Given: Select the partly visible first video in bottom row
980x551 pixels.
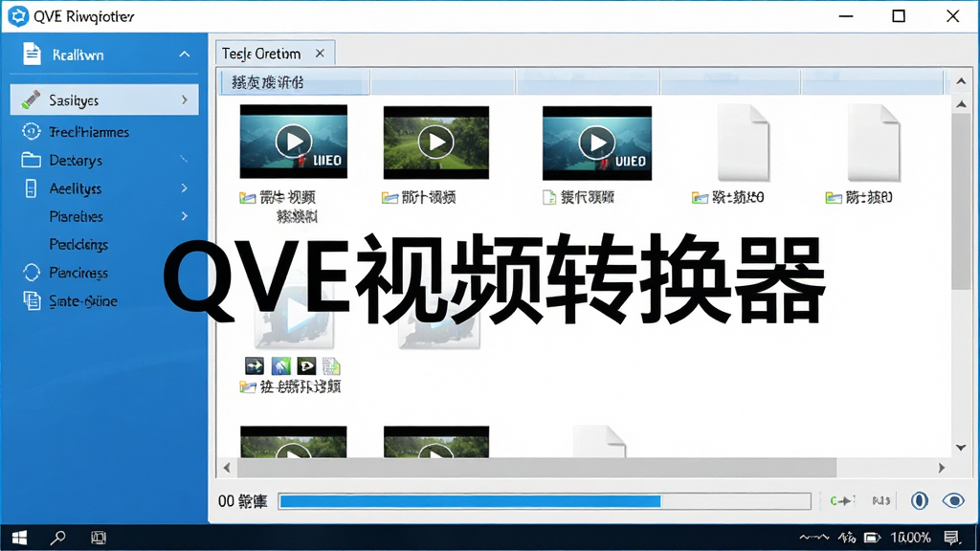Looking at the screenshot, I should point(294,442).
